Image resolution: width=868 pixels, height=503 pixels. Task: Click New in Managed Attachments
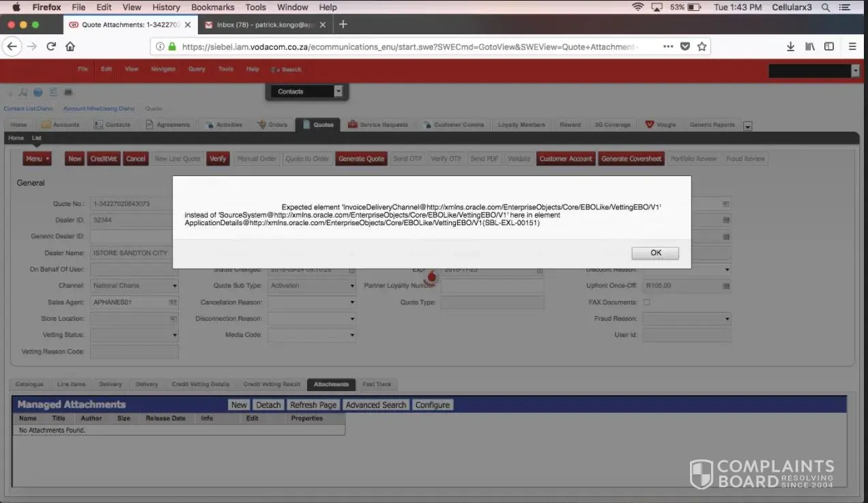(x=239, y=405)
